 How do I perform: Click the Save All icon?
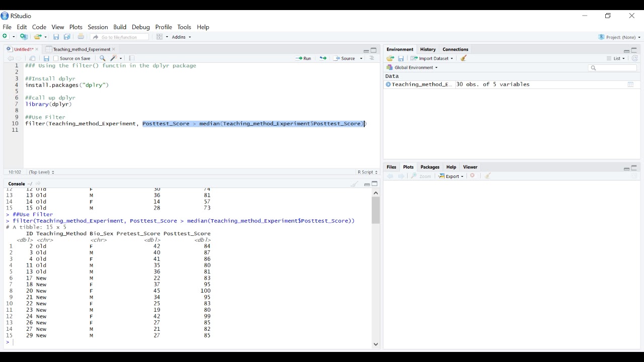pos(67,37)
